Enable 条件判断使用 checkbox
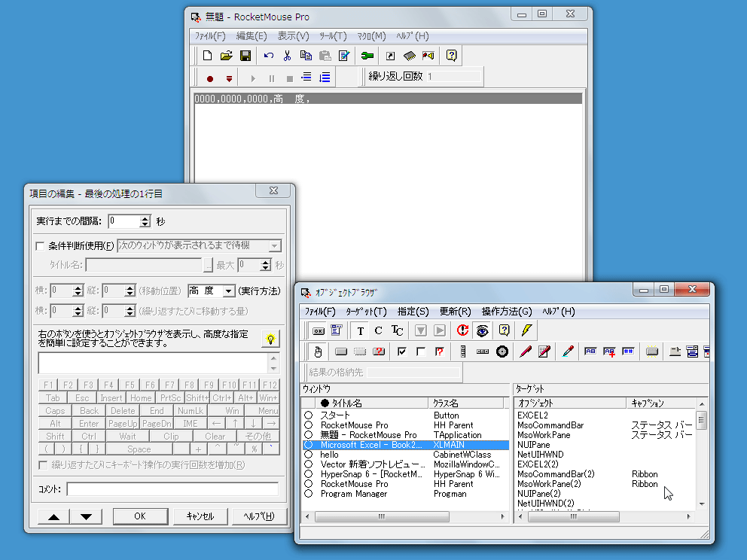Screen dimensions: 747x560 tap(41, 246)
